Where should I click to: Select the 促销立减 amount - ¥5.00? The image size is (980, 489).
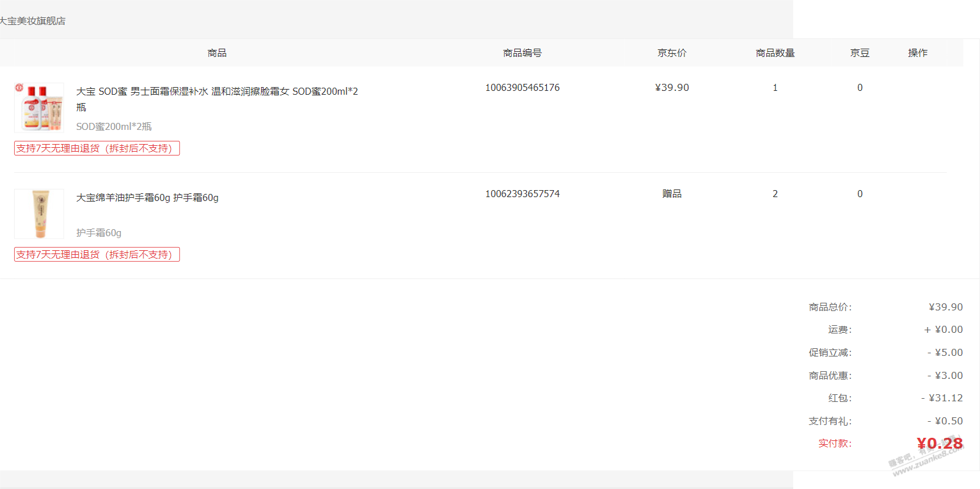945,353
